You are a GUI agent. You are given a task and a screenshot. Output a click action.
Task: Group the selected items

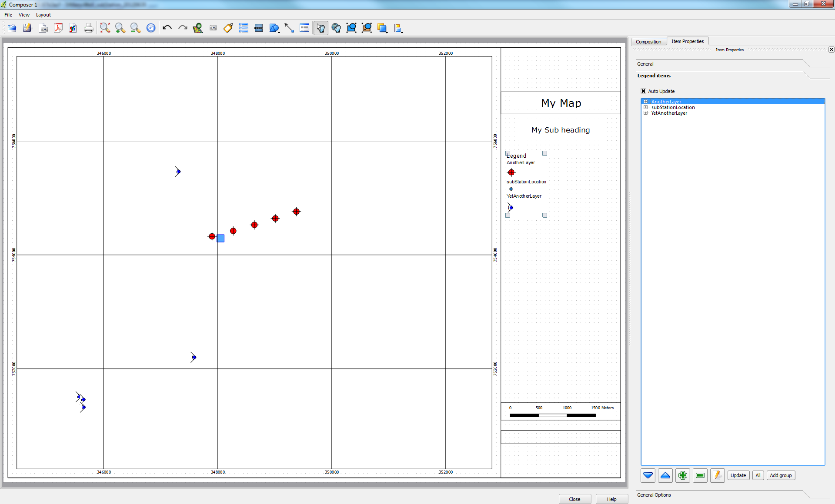click(x=351, y=28)
